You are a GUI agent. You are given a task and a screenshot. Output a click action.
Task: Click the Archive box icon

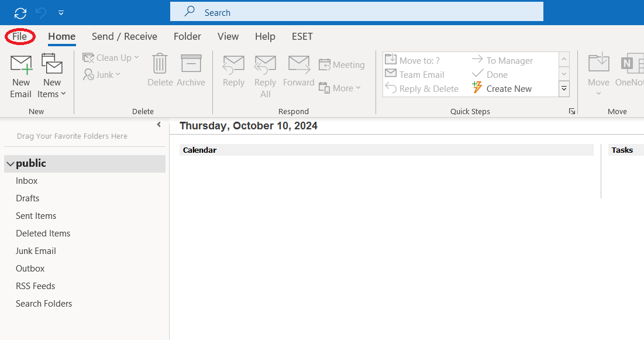pyautogui.click(x=191, y=64)
